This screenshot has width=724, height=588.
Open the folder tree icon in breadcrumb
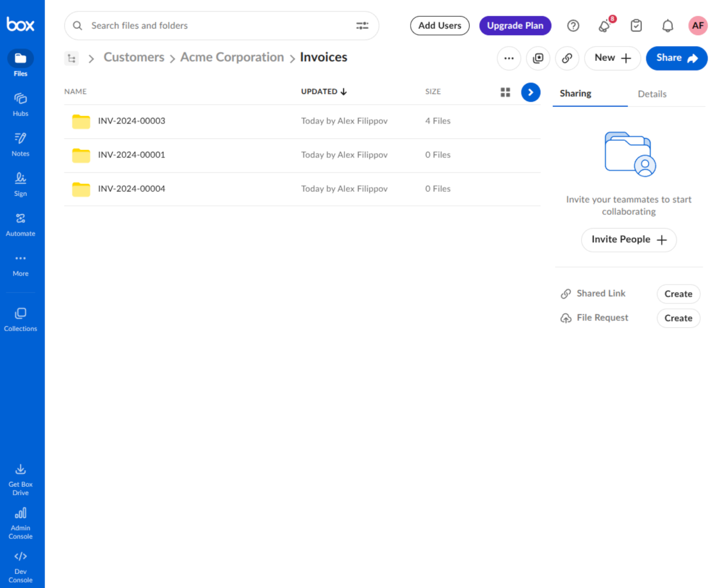coord(72,58)
